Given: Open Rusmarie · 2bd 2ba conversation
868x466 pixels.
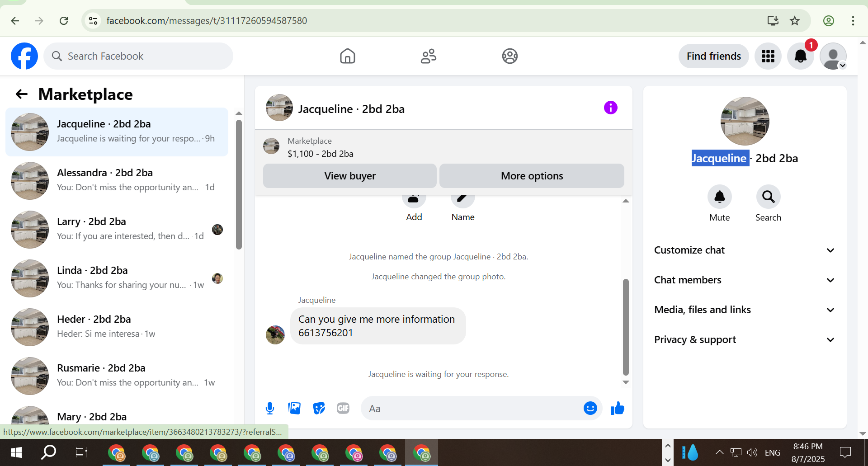Looking at the screenshot, I should pos(117,376).
